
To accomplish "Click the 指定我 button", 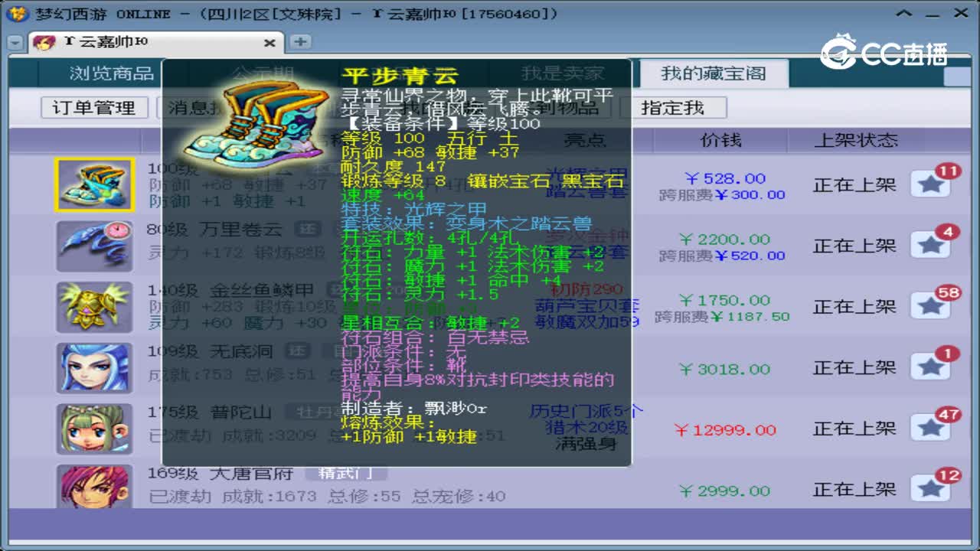I will [672, 108].
